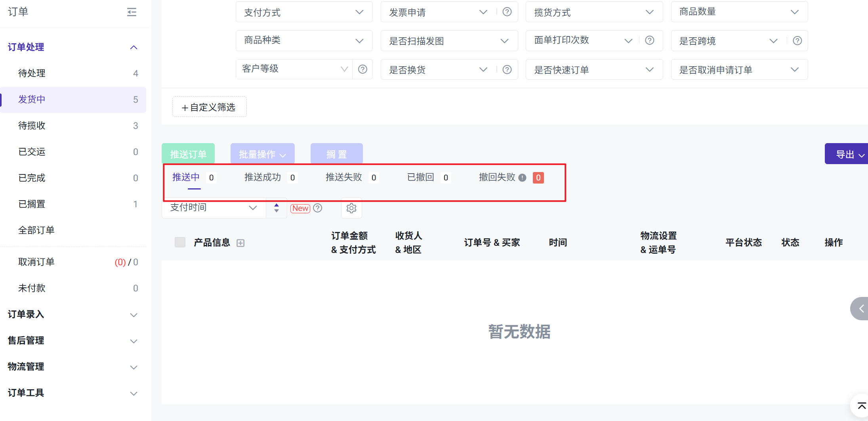The image size is (868, 421).
Task: Expand the side panel with left chevron handle
Action: click(x=860, y=308)
